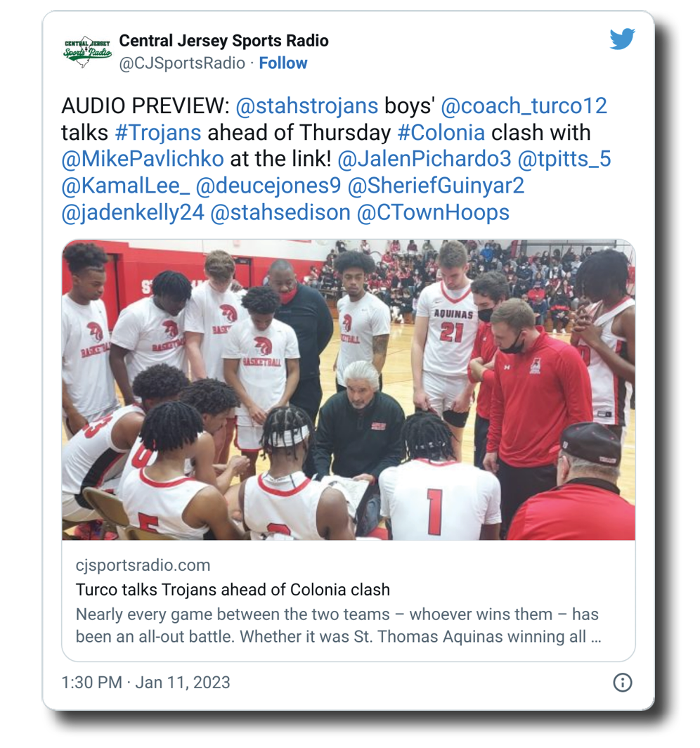700x748 pixels.
Task: Select the #Trojans hashtag
Action: click(x=158, y=133)
